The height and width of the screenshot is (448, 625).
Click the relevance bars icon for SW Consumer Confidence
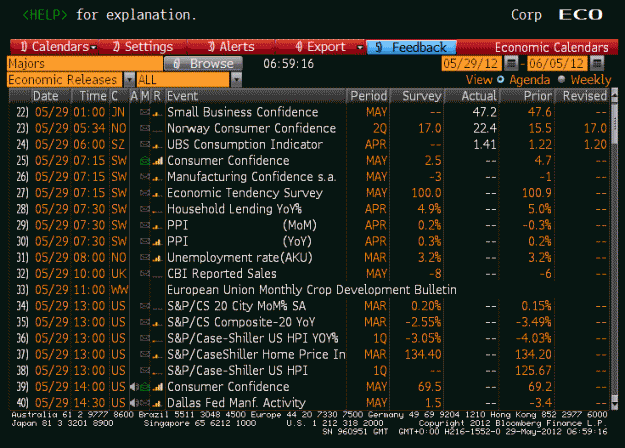[157, 161]
